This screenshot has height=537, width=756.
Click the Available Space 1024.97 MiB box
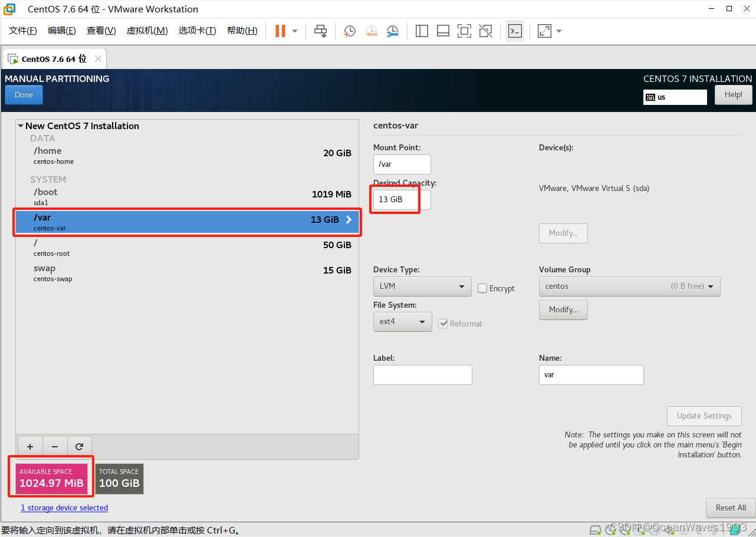(51, 479)
